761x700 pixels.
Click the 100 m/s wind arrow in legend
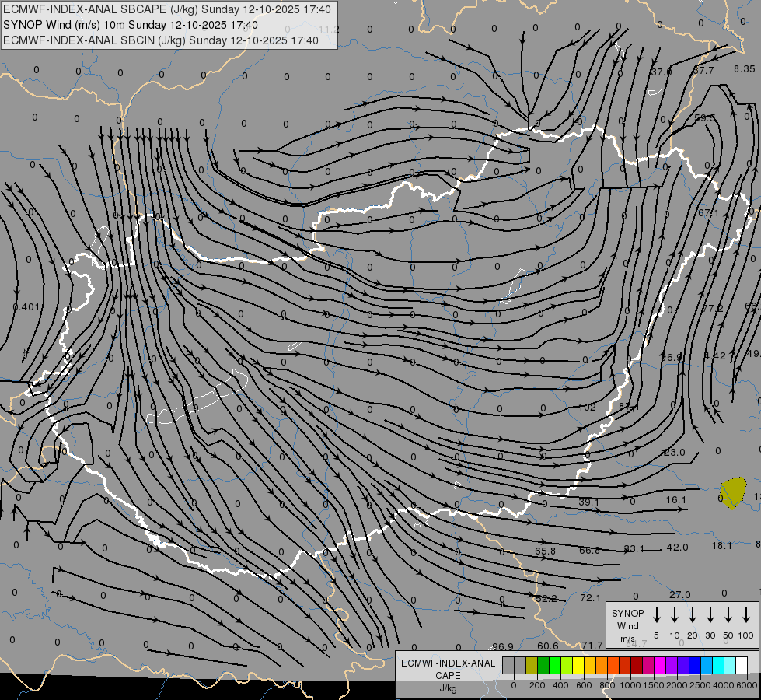[746, 615]
